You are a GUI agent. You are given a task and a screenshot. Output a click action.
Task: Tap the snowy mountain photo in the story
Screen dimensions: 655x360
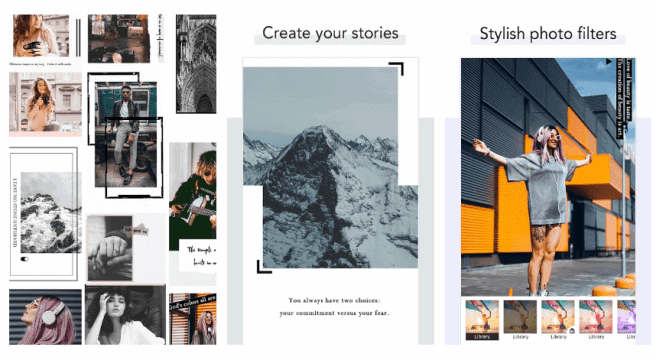pyautogui.click(x=330, y=167)
